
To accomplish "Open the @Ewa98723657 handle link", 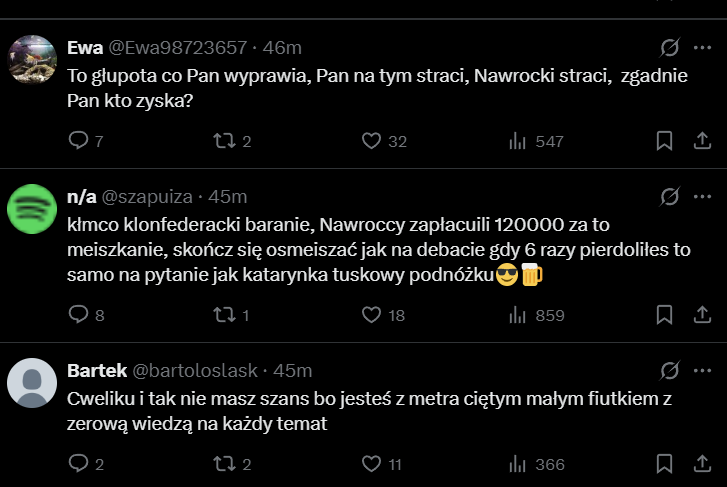I will click(176, 47).
